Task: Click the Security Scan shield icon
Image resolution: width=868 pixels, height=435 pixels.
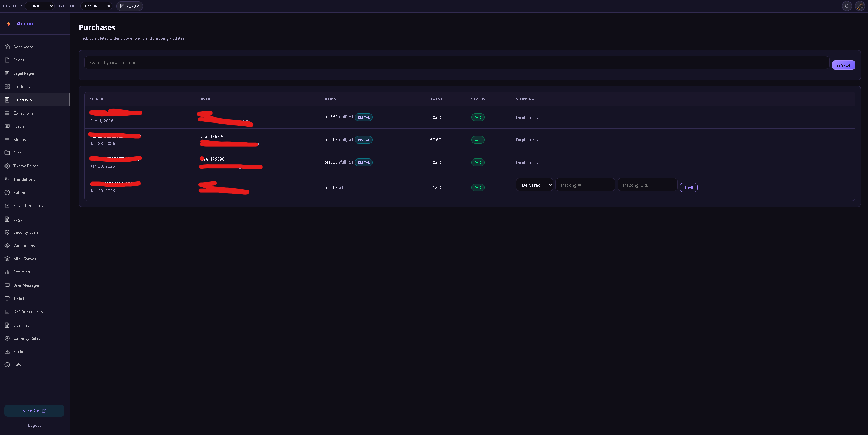Action: pos(7,232)
